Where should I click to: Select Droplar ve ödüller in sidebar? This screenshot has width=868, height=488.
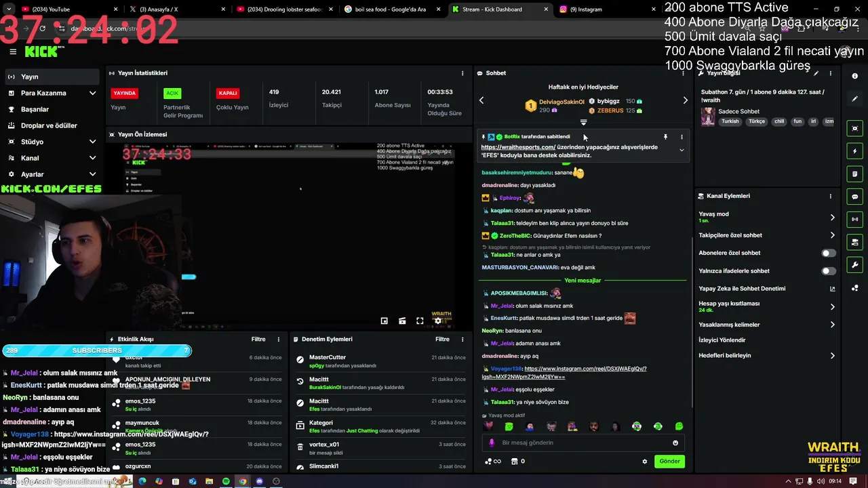pyautogui.click(x=51, y=125)
